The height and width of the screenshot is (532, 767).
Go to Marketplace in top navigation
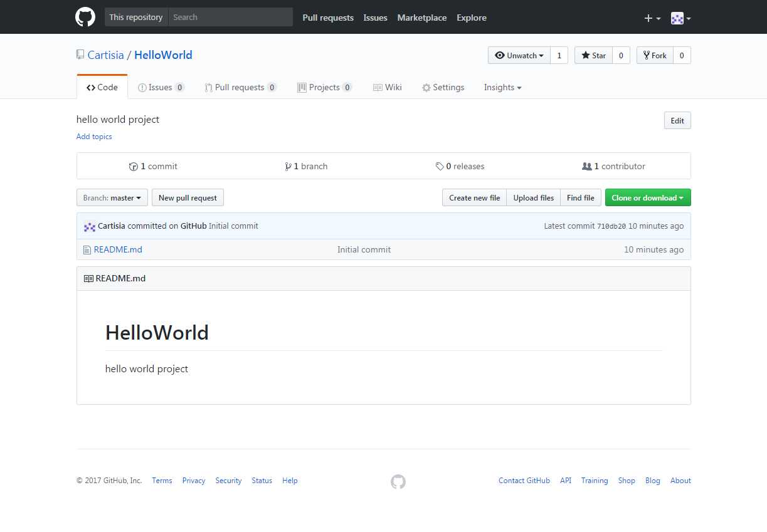[x=422, y=18]
